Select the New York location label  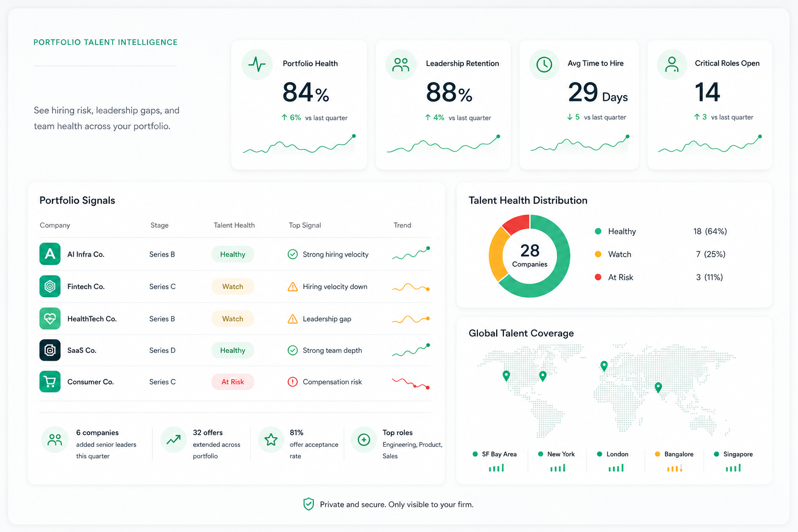point(561,454)
